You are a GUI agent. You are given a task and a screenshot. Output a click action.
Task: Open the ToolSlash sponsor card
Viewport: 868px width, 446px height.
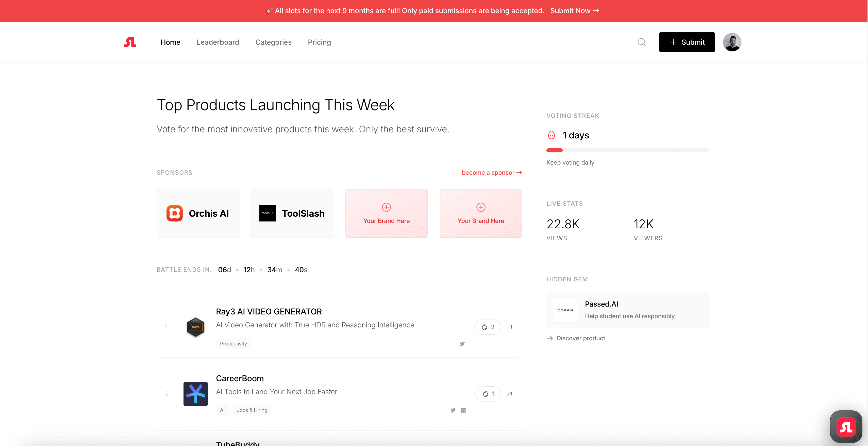(x=292, y=213)
